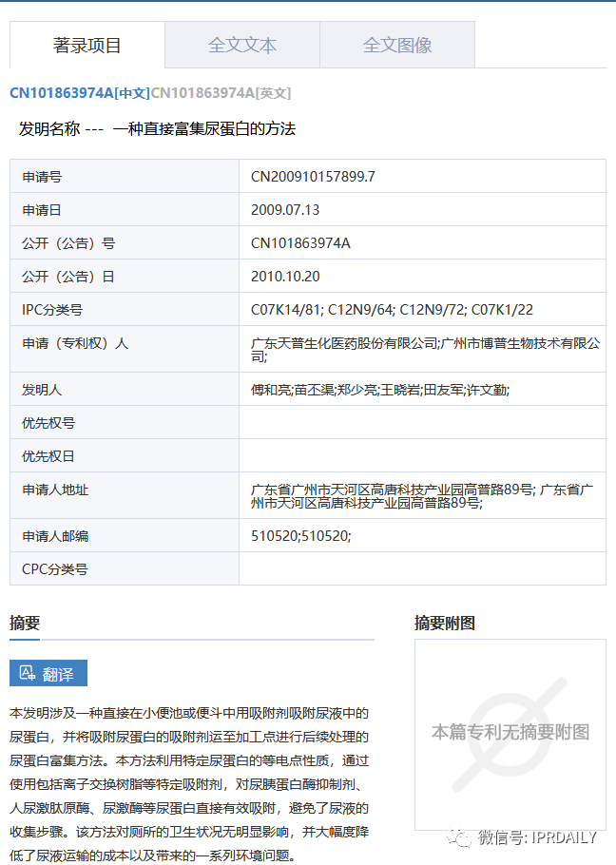This screenshot has width=616, height=865.
Task: Switch to the 著录项目 tab
Action: coord(87,45)
